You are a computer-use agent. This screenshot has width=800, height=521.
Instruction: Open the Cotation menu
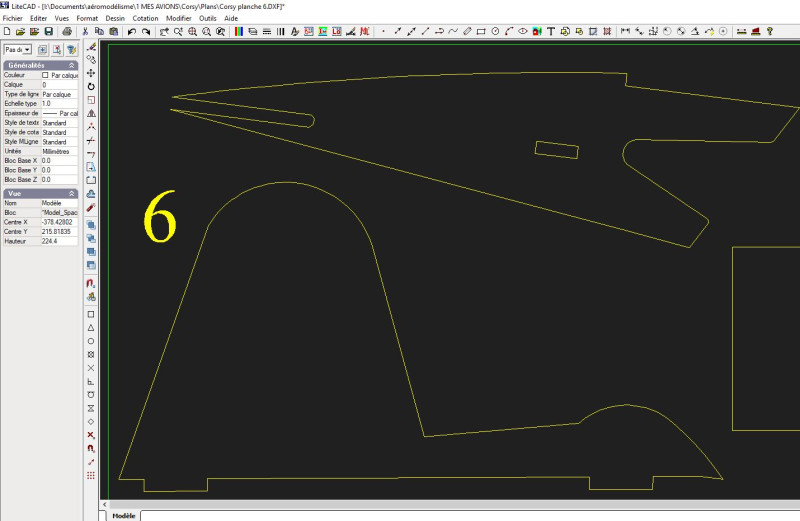click(145, 18)
